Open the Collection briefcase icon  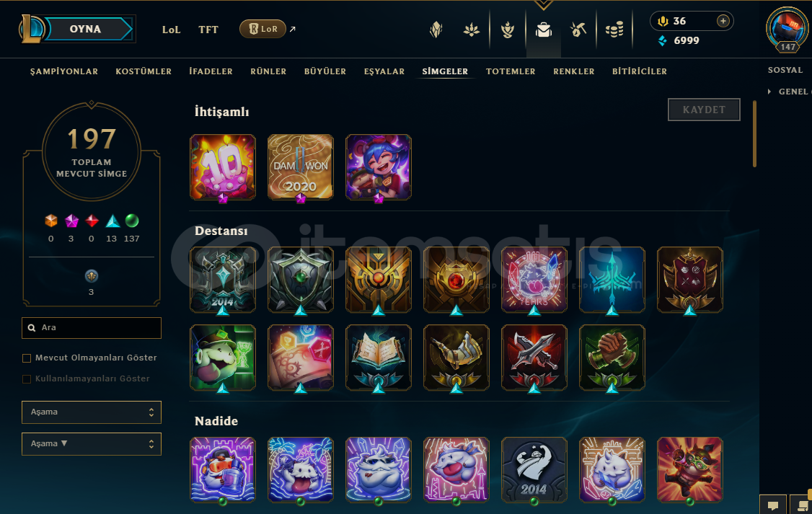[x=543, y=30]
